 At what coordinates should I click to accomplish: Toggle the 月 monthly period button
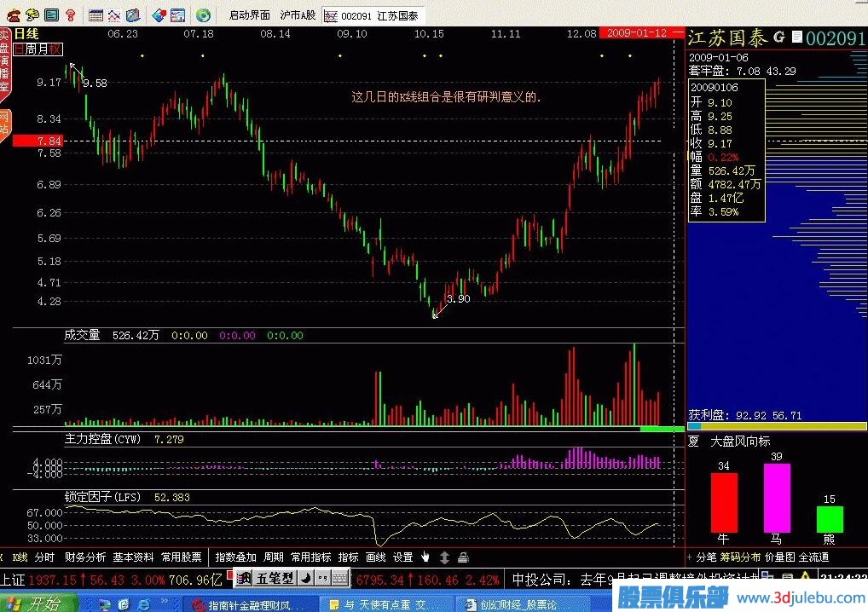(x=42, y=49)
